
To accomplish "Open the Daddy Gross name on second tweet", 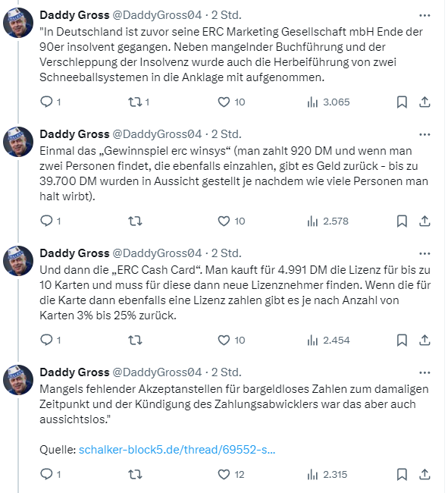I will coord(74,134).
